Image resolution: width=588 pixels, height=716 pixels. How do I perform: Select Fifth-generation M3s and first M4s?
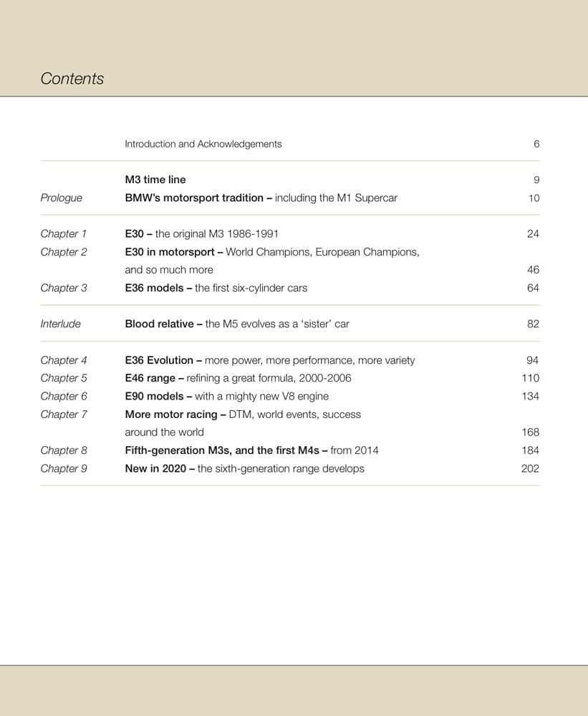(251, 450)
